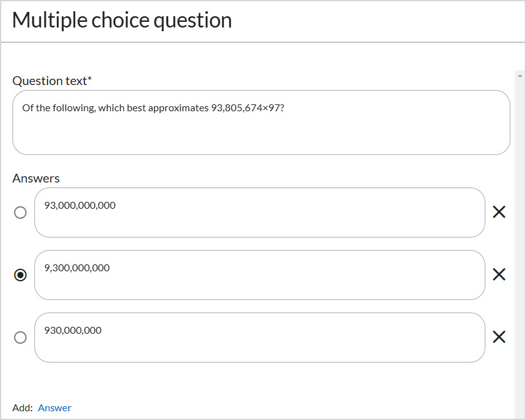Screen dimensions: 526x420
Task: Click the X next to the last answer row
Action: click(x=498, y=337)
